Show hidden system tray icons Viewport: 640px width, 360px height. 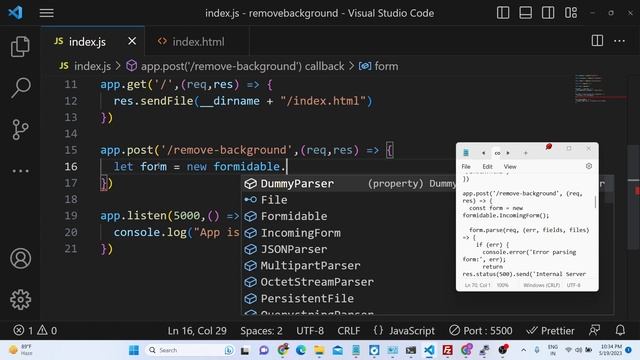point(523,350)
